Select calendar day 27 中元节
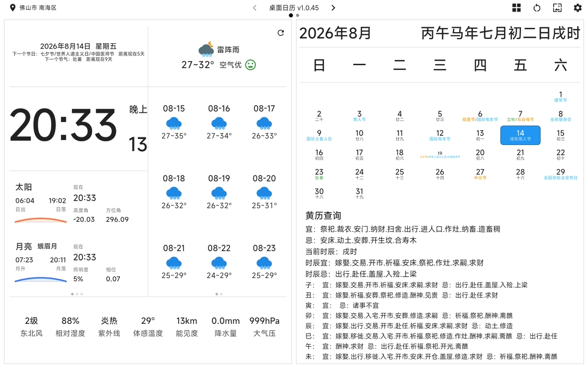This screenshot has height=368, width=588. (x=480, y=174)
